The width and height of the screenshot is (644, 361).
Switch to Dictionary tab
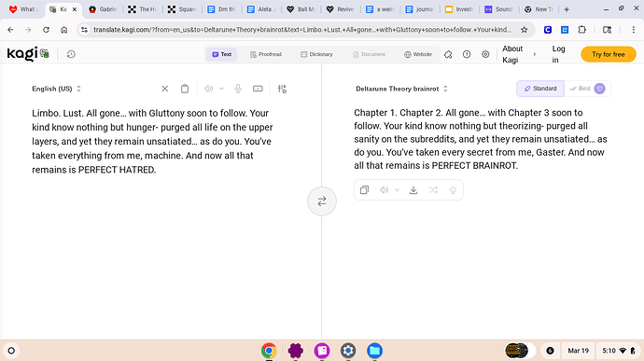316,54
